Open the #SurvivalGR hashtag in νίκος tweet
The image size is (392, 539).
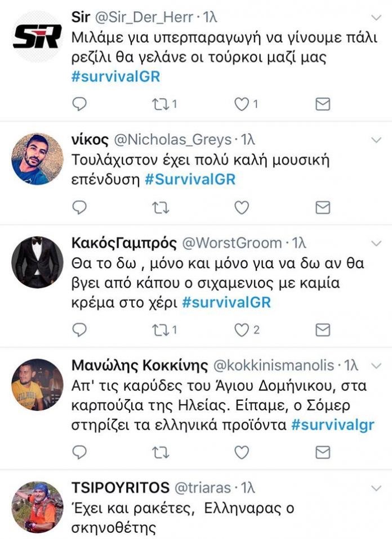[190, 179]
